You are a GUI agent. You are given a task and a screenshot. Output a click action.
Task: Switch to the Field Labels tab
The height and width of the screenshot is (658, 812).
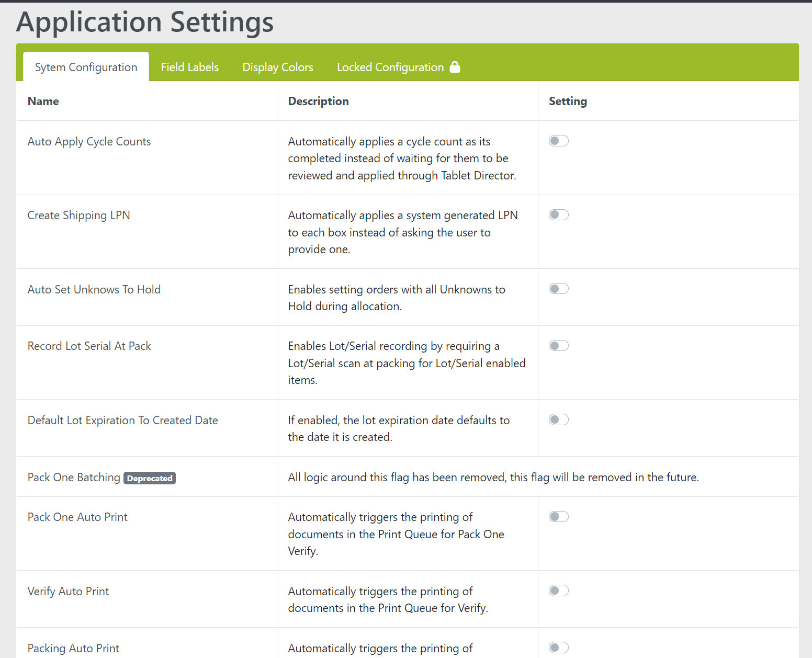tap(189, 67)
